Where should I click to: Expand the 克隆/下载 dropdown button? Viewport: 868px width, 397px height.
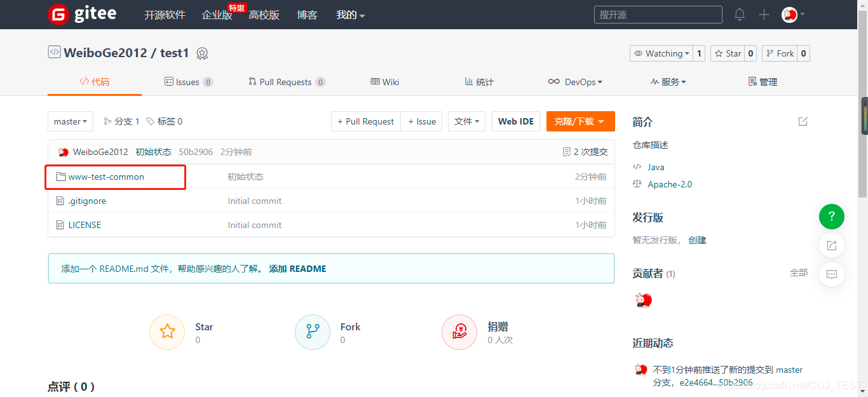(x=581, y=121)
